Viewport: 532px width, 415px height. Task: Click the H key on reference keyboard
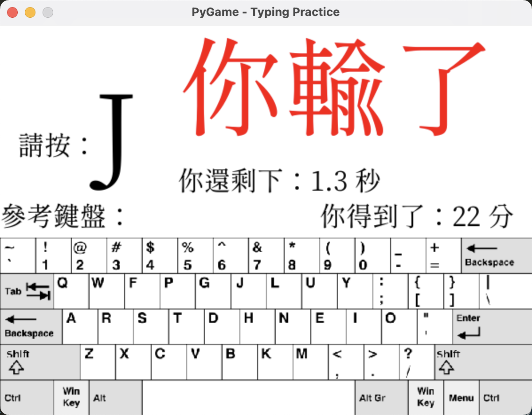pyautogui.click(x=258, y=327)
